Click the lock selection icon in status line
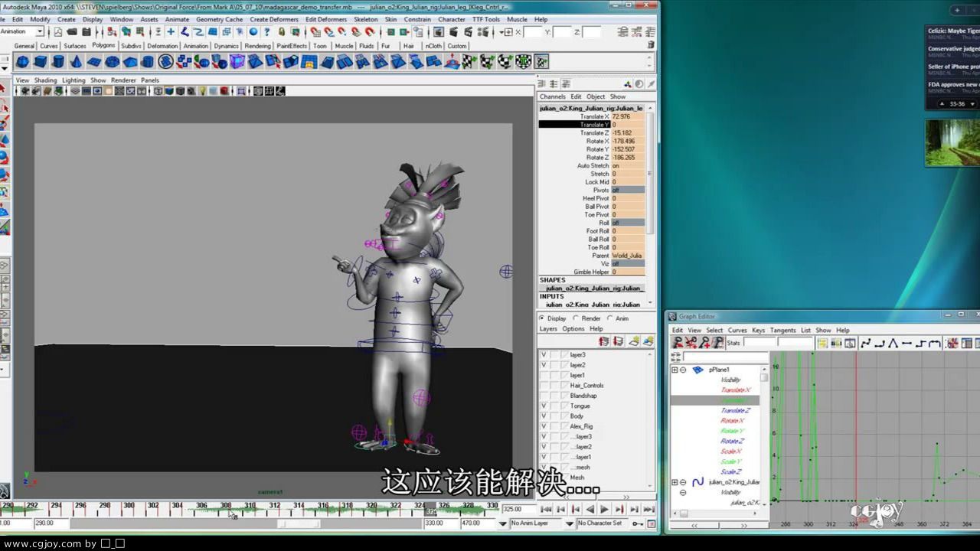 (282, 32)
